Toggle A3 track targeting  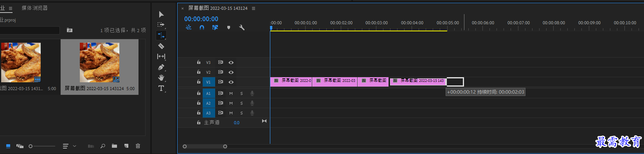(x=209, y=113)
